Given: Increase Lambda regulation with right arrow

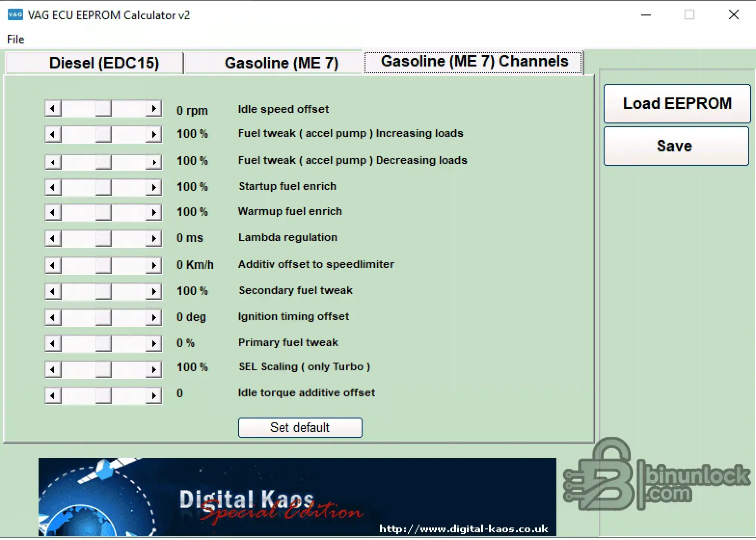Looking at the screenshot, I should [x=154, y=239].
